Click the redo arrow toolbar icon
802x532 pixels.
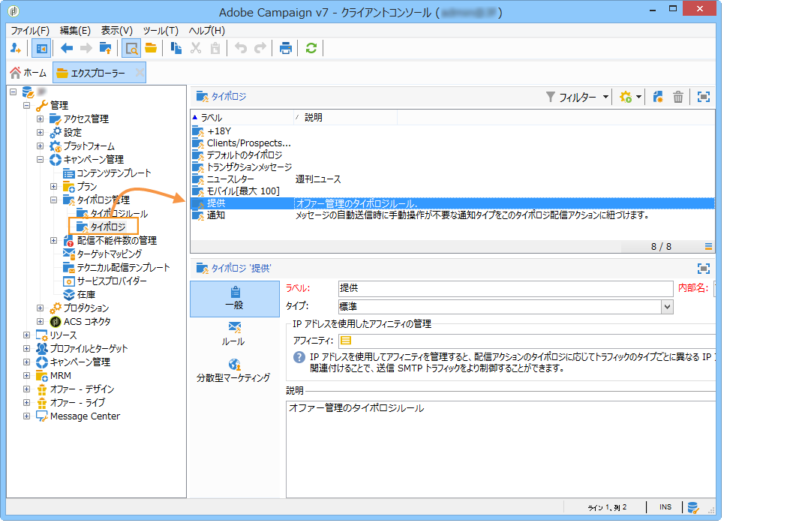click(260, 49)
